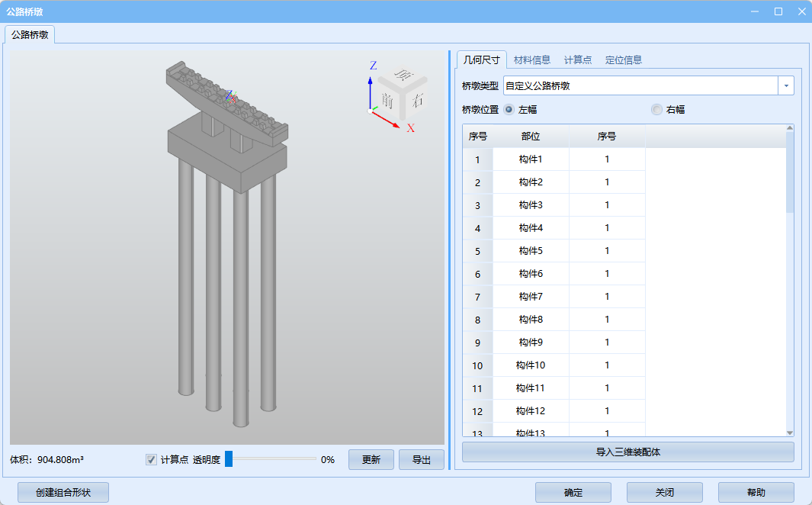This screenshot has height=505, width=812.
Task: Switch to the 定位信息 tab
Action: [x=623, y=60]
